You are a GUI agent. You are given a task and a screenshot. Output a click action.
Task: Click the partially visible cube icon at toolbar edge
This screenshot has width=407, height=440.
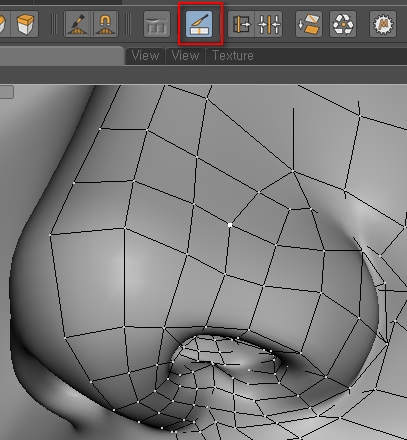pyautogui.click(x=3, y=24)
